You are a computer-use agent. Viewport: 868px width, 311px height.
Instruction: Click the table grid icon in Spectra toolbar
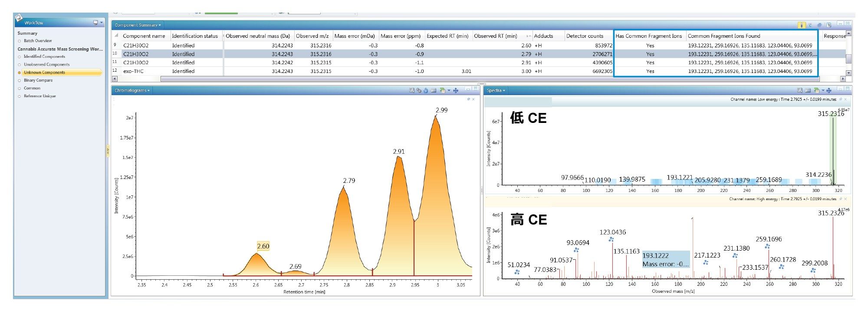click(808, 90)
